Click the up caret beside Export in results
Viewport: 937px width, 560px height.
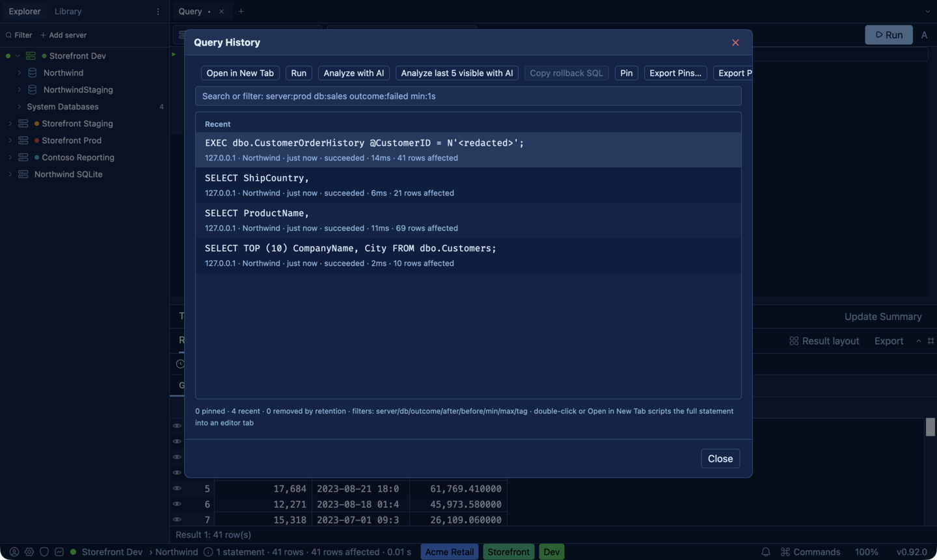coord(919,341)
